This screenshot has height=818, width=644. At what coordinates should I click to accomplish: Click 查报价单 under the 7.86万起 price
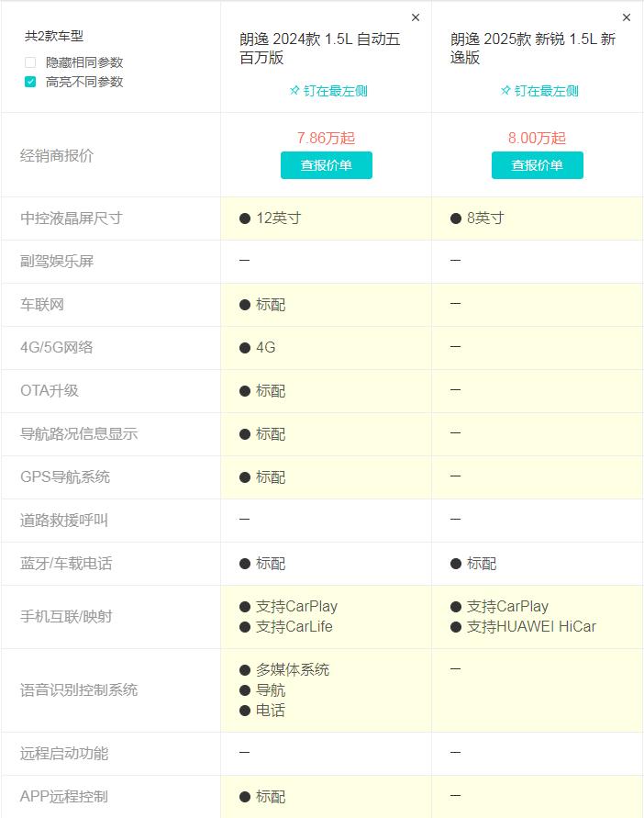[x=326, y=165]
